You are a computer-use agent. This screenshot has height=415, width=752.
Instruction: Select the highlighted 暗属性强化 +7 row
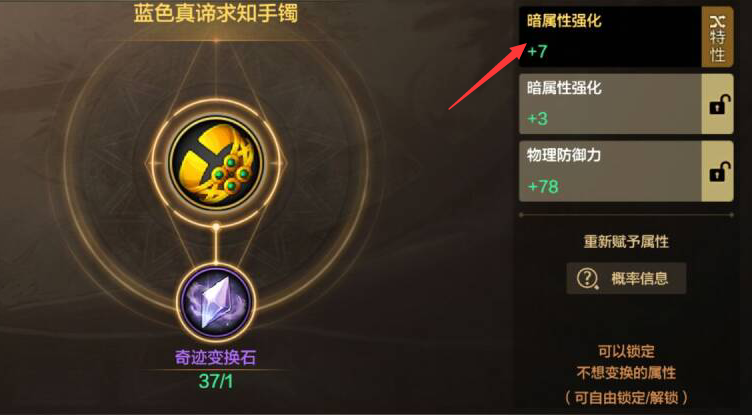pos(610,36)
